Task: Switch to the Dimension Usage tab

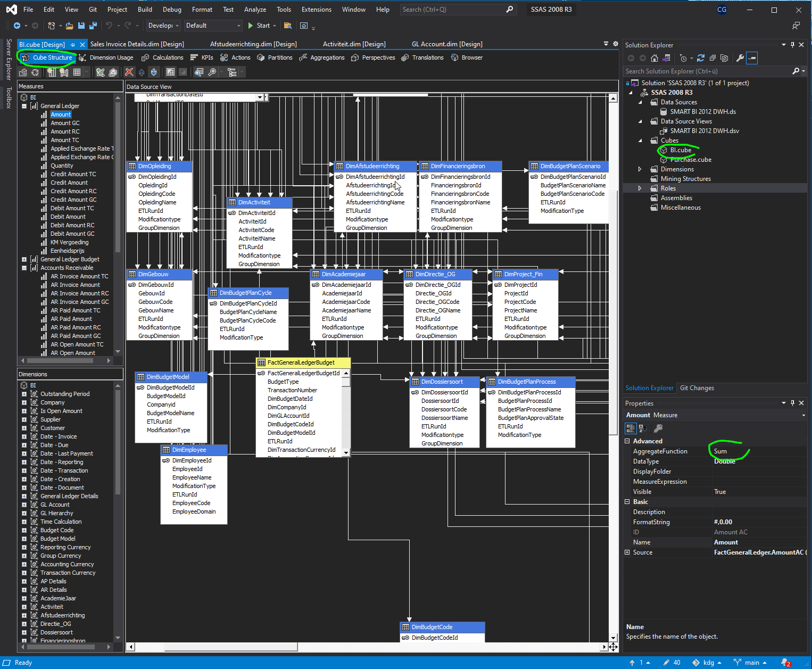Action: click(x=106, y=57)
